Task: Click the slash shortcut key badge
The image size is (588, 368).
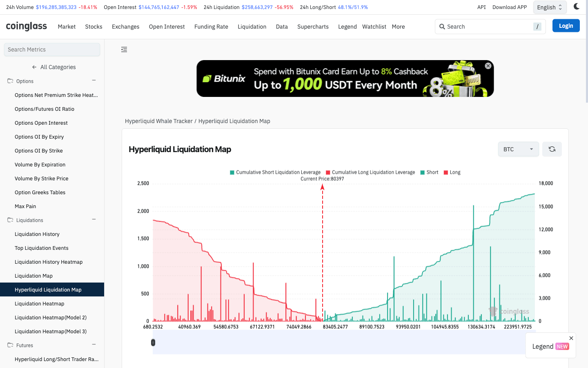Action: (537, 27)
